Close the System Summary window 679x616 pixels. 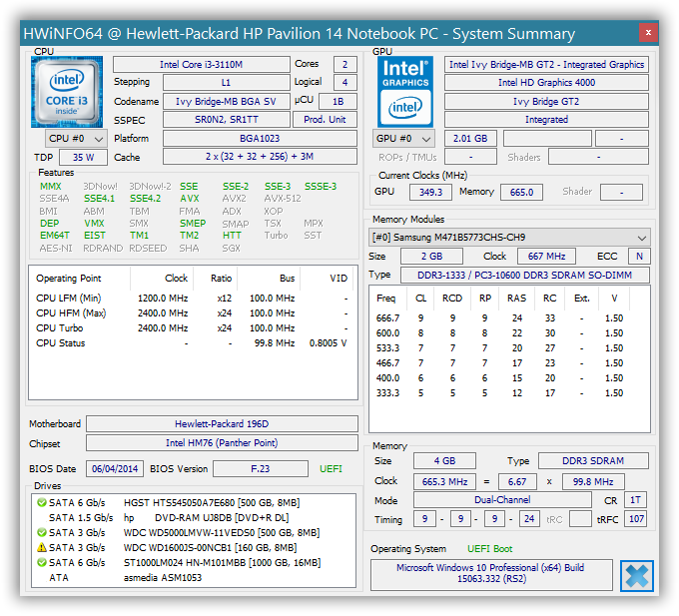pos(648,33)
